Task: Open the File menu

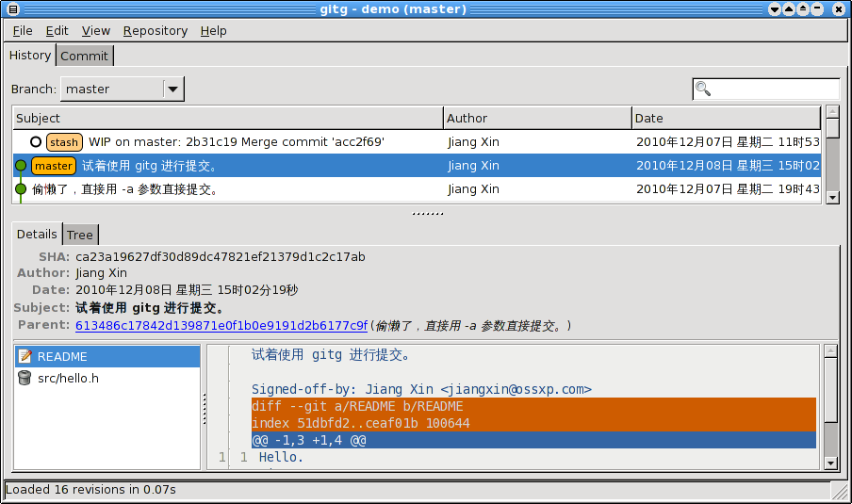Action: tap(23, 31)
